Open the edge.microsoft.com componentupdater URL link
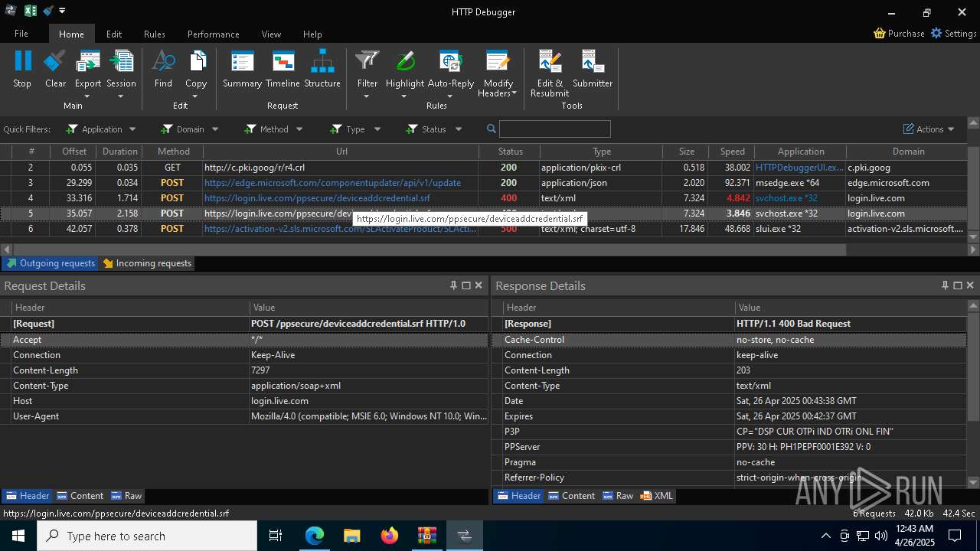The width and height of the screenshot is (980, 551). 332,183
